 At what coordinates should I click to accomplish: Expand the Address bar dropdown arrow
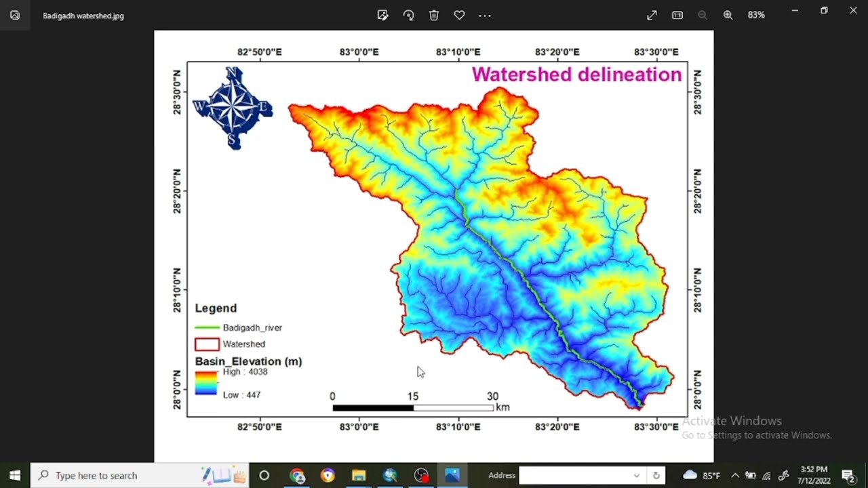(x=637, y=475)
